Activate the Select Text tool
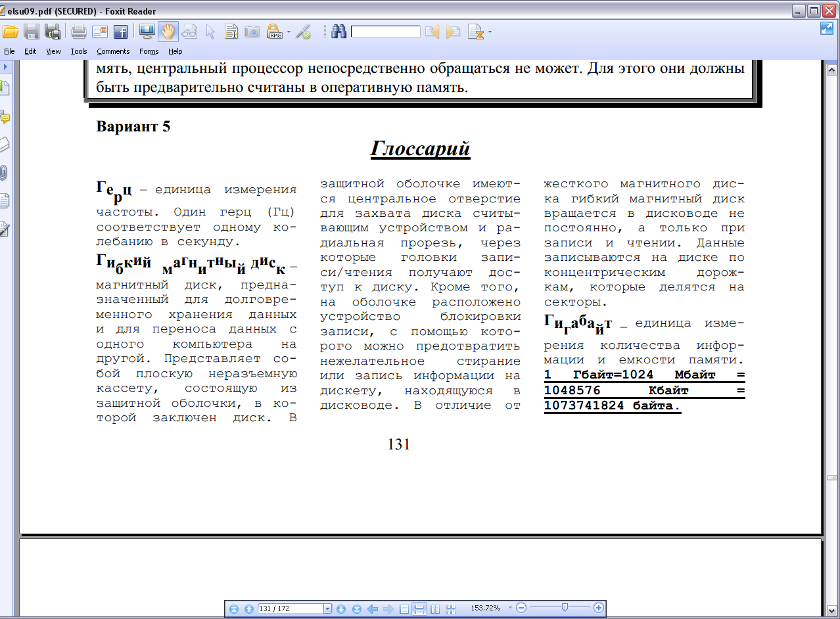Screen dimensions: 840x619 [x=231, y=31]
